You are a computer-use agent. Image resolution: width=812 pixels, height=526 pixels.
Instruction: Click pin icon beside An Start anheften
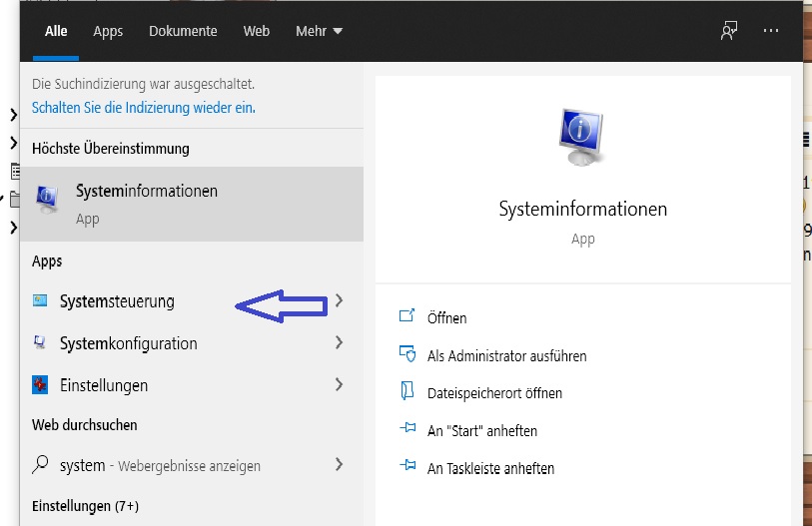tap(408, 427)
